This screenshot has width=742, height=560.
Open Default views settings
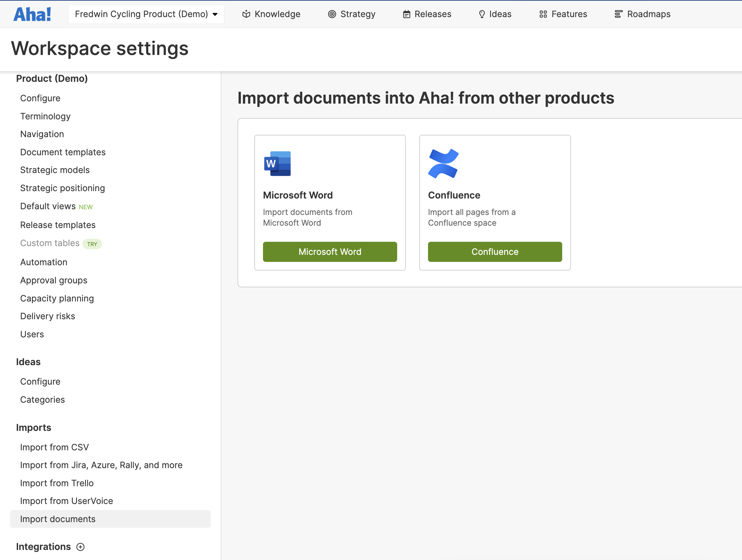48,206
